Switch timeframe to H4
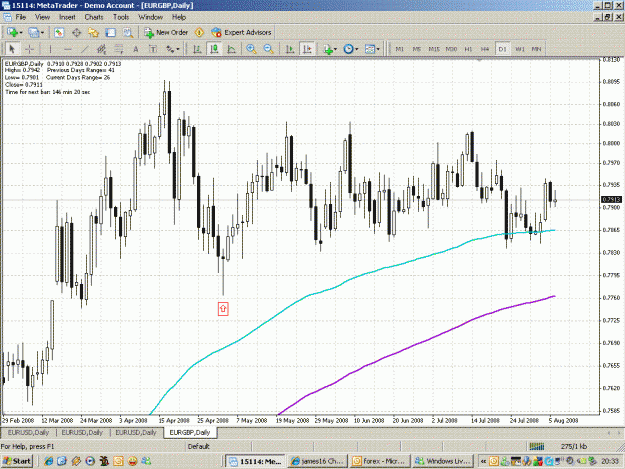 [x=485, y=49]
